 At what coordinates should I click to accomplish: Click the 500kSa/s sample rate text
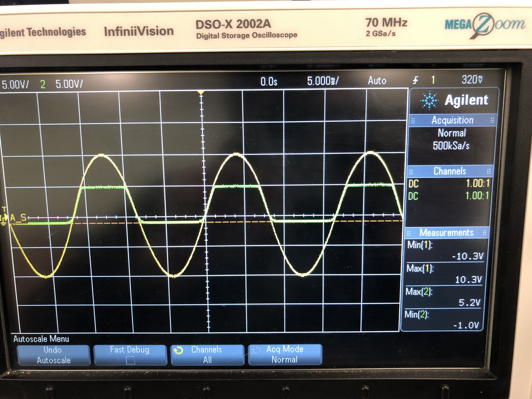pos(451,146)
